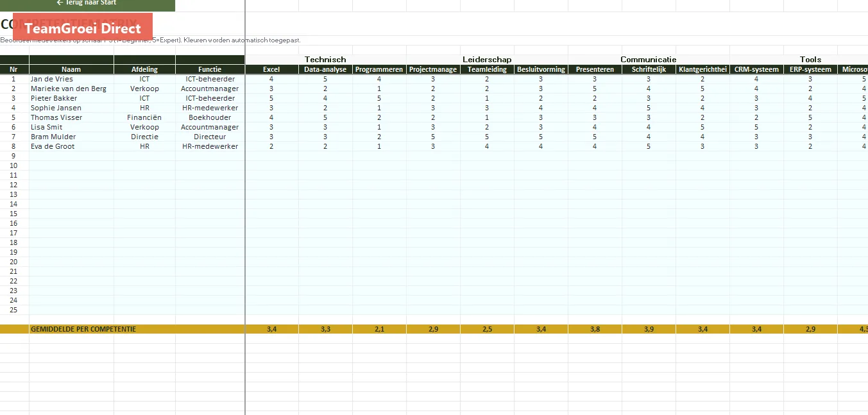The width and height of the screenshot is (868, 415).
Task: Select the 'Directeur' function cell
Action: (210, 137)
